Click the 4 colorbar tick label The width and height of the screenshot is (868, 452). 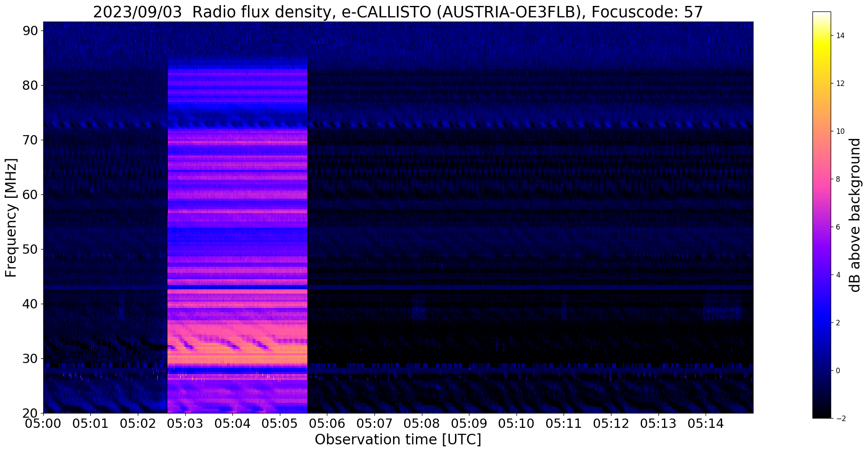(837, 275)
